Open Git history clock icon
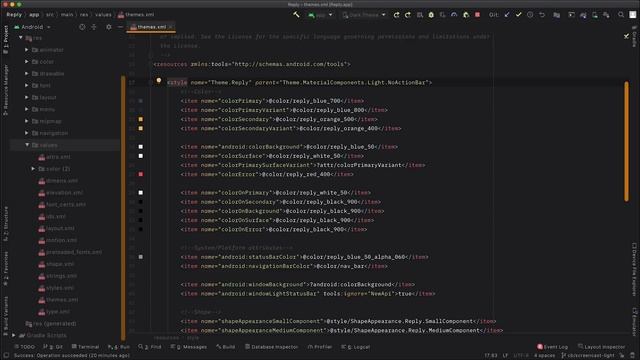 pyautogui.click(x=530, y=15)
